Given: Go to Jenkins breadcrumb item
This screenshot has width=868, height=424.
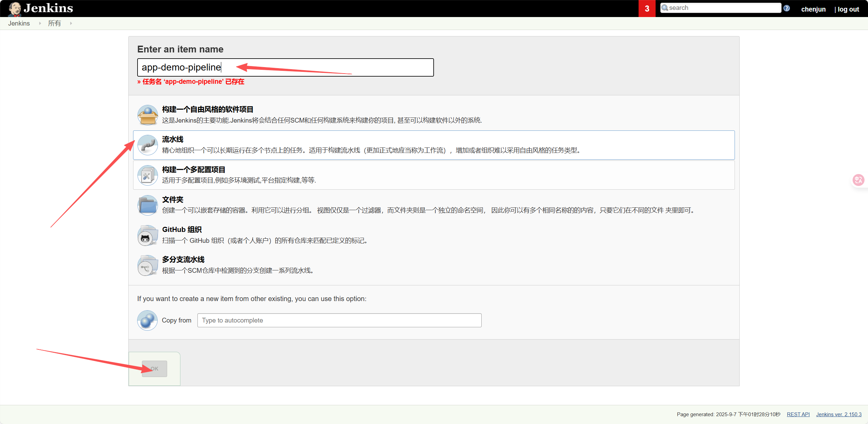Looking at the screenshot, I should [x=19, y=23].
